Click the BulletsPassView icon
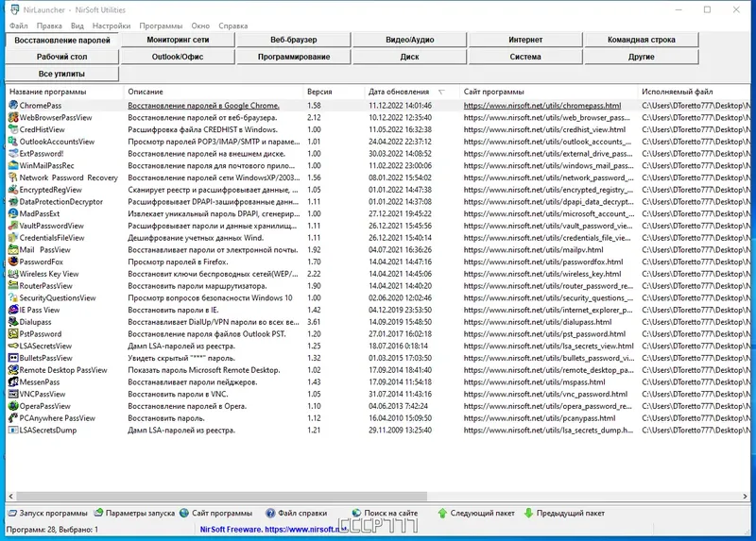 (13, 358)
